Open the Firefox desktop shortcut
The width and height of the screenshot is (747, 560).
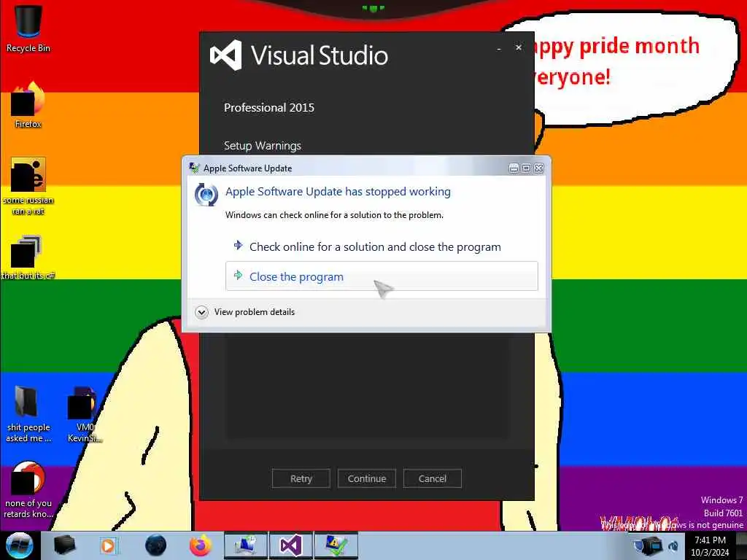28,105
